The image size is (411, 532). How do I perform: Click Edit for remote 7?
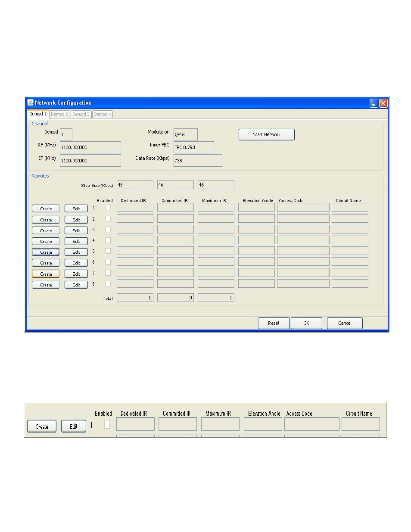[x=76, y=274]
